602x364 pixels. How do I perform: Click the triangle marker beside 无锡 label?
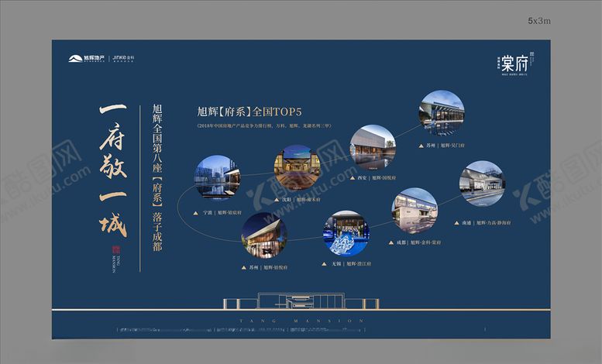point(325,264)
